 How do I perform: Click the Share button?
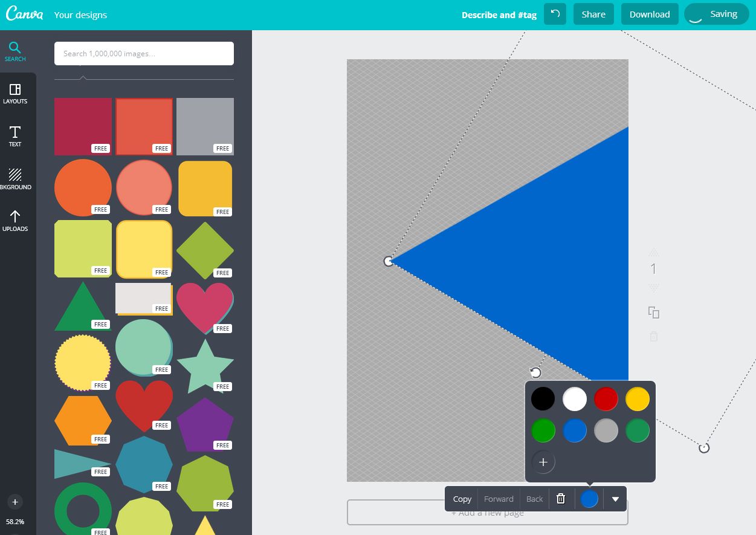(593, 14)
